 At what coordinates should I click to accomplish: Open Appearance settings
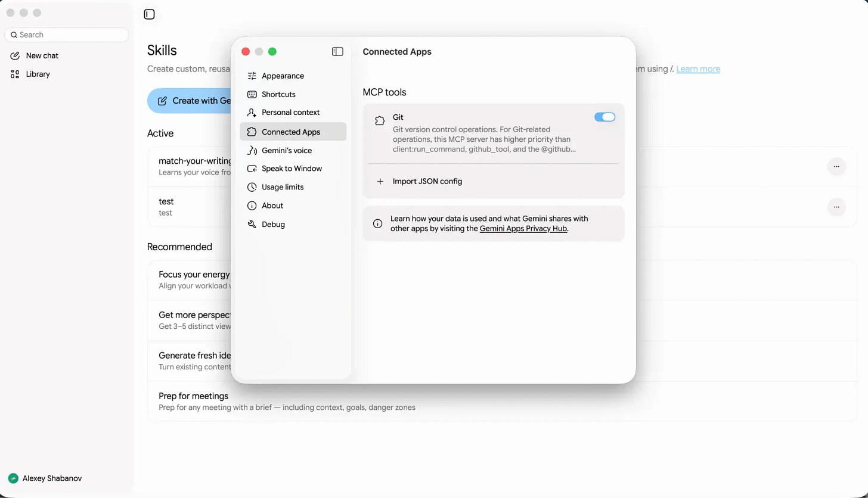(x=293, y=76)
